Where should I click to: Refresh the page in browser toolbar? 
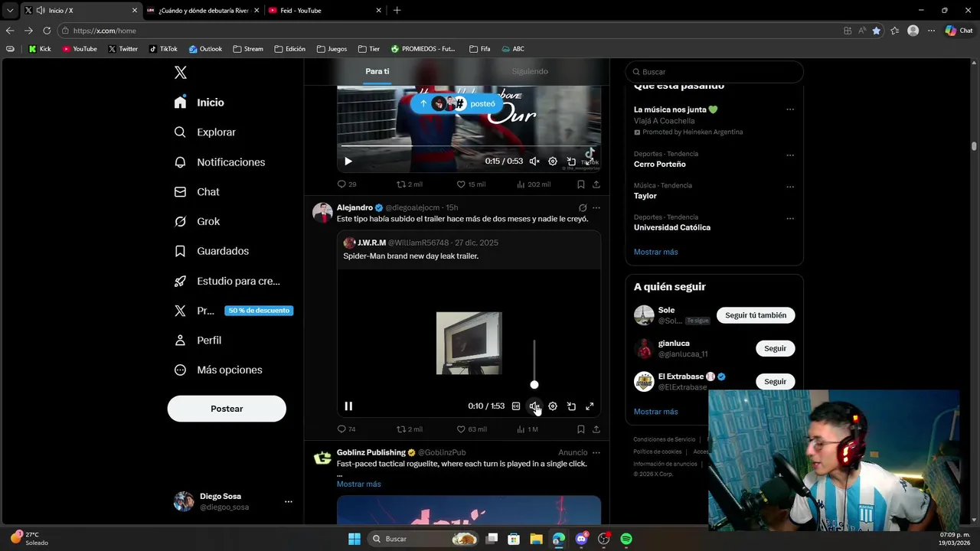(47, 31)
